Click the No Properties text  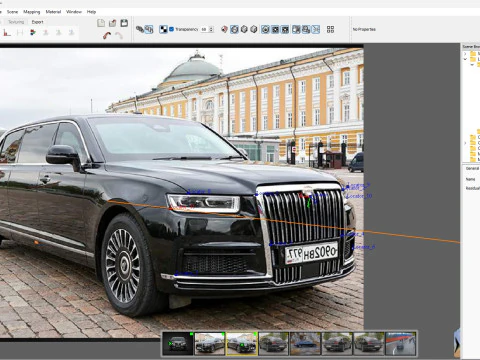point(364,29)
